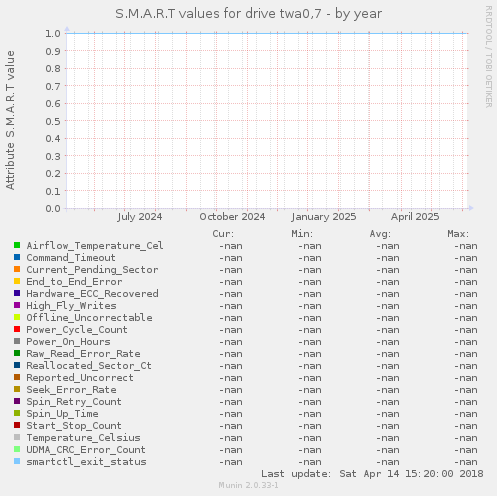Select the UDMA_CRC_Error_Count legend label
Viewport: 497px width, 496px height.
pyautogui.click(x=86, y=450)
